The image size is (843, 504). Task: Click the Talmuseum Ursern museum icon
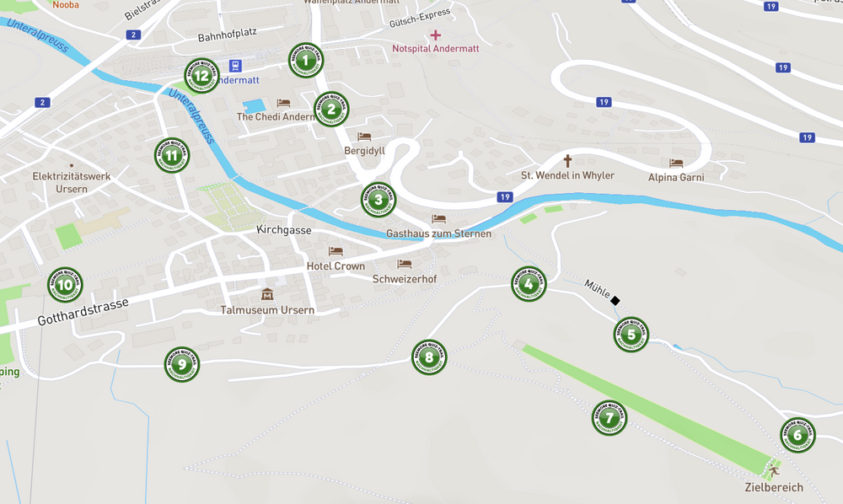pyautogui.click(x=267, y=294)
